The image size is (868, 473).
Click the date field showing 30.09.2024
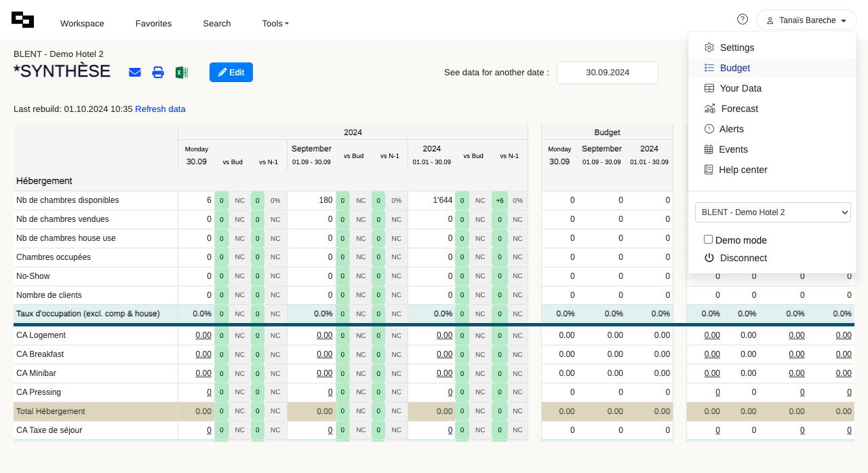click(x=607, y=73)
